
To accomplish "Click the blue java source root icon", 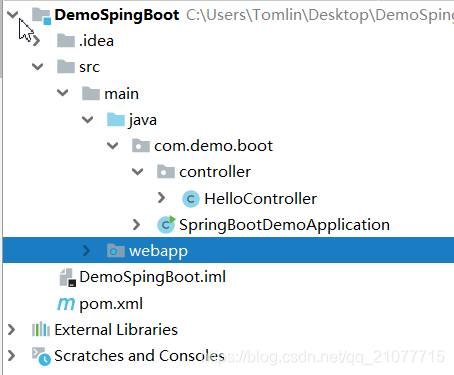I will [x=116, y=119].
